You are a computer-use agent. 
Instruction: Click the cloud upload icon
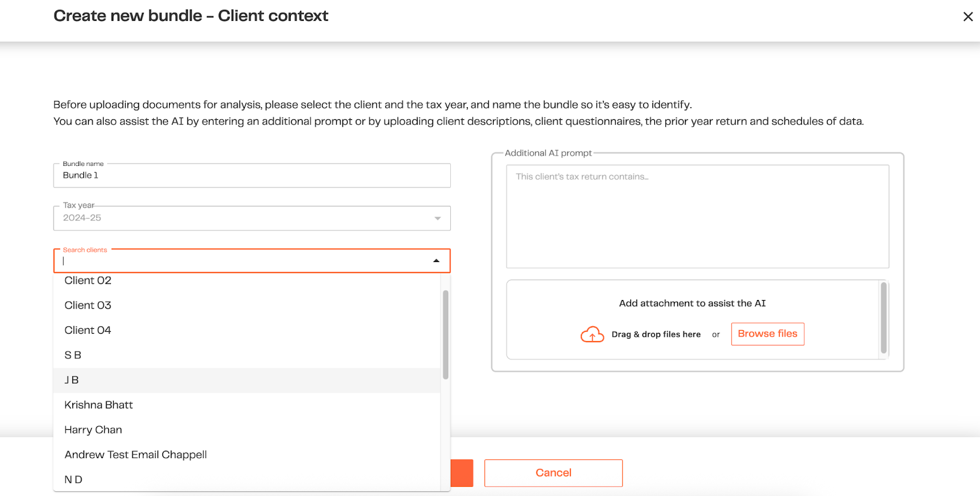tap(592, 334)
